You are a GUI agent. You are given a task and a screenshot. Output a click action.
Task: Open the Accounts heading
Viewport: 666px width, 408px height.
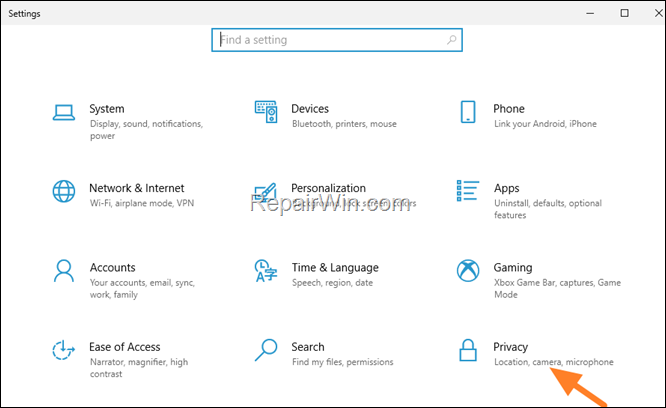113,267
